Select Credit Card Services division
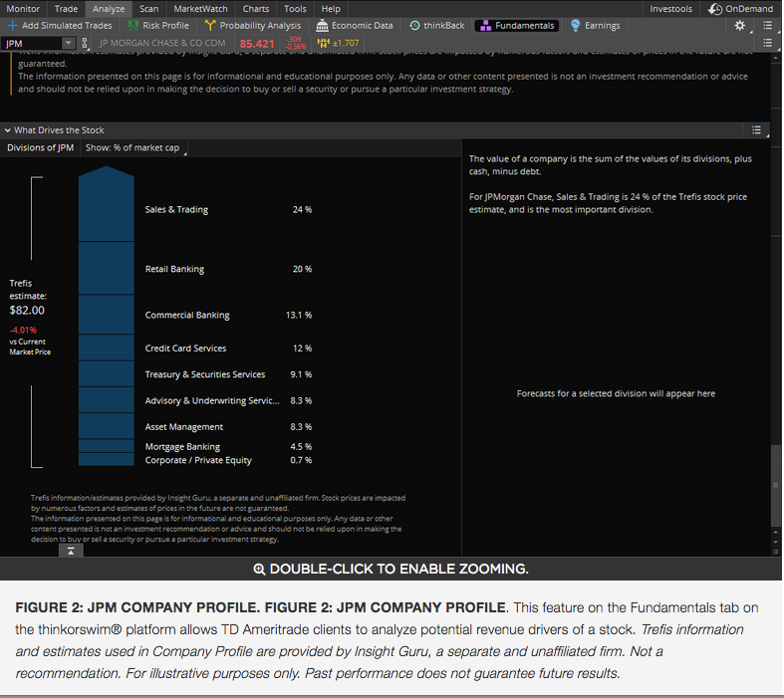 click(x=185, y=349)
